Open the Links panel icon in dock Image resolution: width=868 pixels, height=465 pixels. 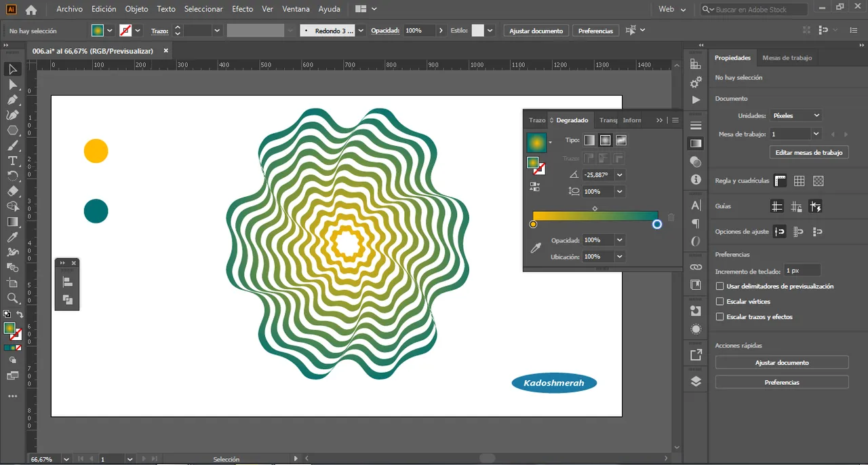click(x=696, y=267)
